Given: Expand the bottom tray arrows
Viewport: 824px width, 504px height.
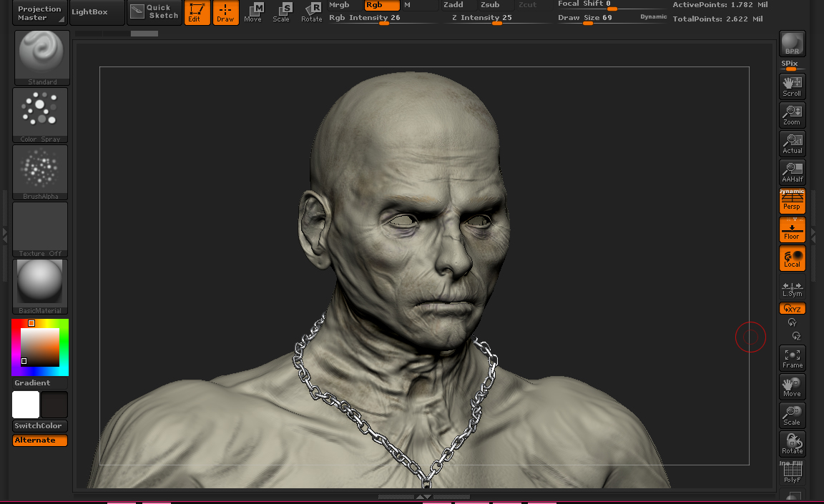Looking at the screenshot, I should click(x=423, y=496).
